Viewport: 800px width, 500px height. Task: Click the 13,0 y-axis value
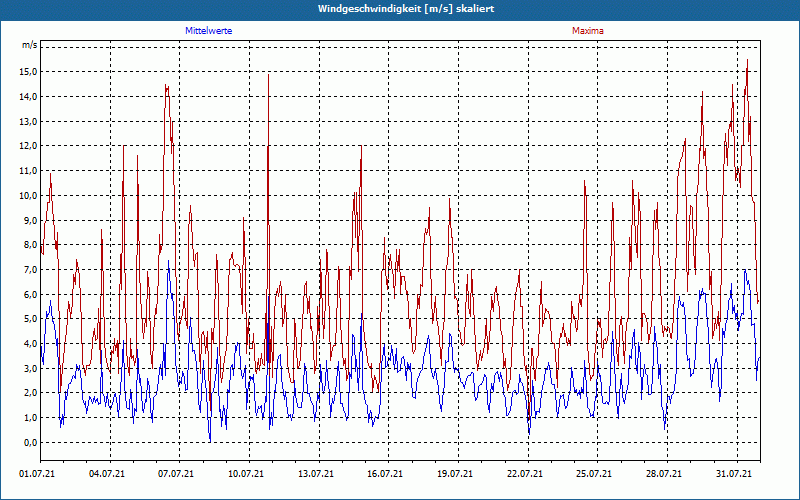[28, 121]
